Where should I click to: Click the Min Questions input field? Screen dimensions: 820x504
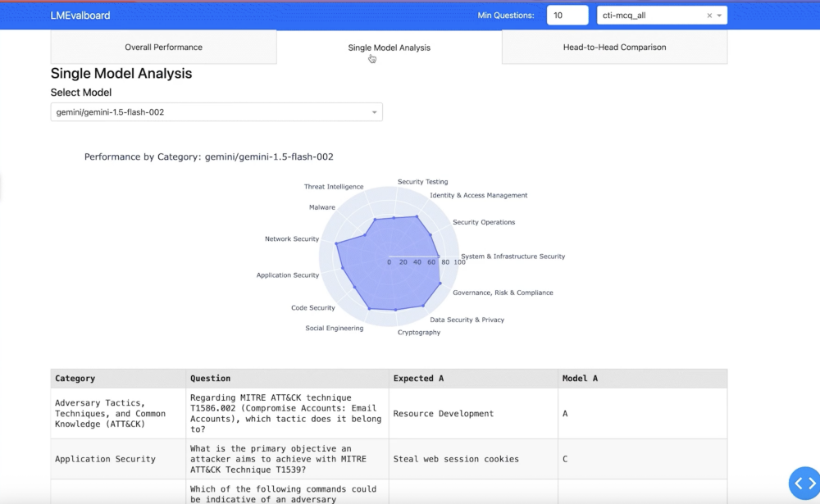567,16
